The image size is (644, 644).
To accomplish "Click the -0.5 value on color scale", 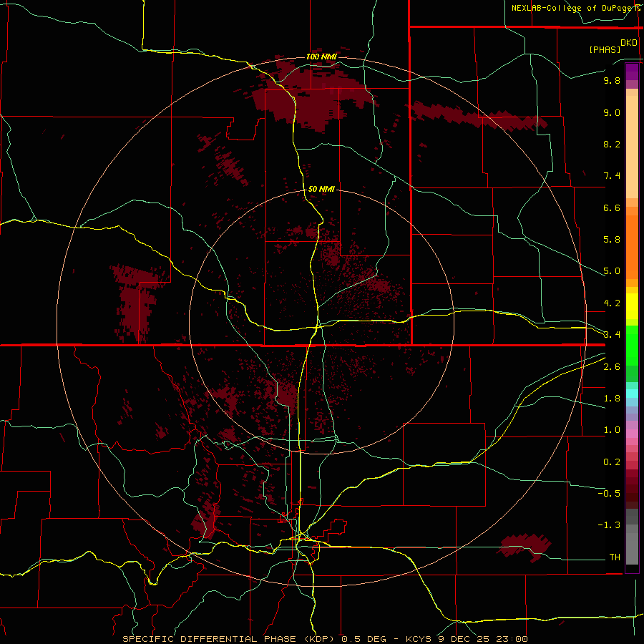I will click(609, 494).
